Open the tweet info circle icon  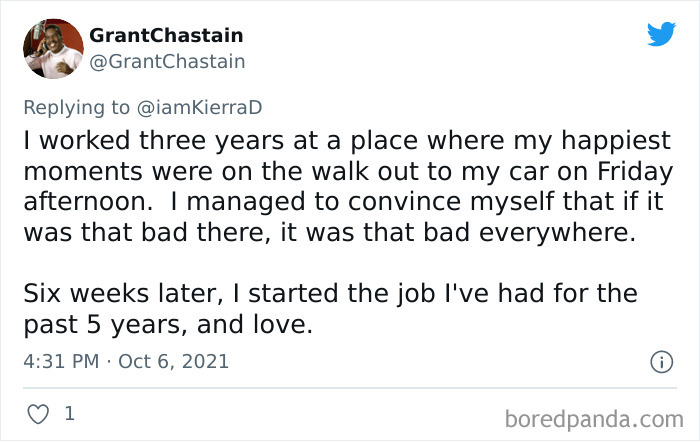click(x=660, y=361)
